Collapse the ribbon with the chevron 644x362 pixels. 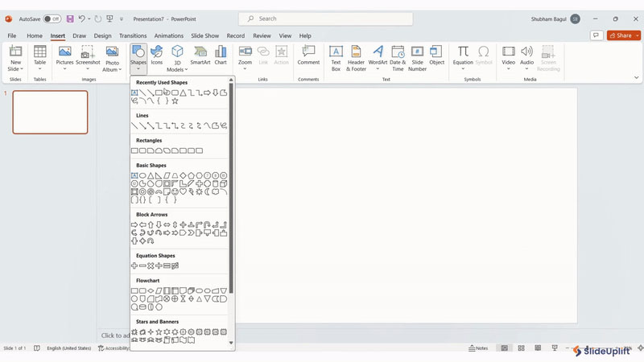[x=636, y=77]
